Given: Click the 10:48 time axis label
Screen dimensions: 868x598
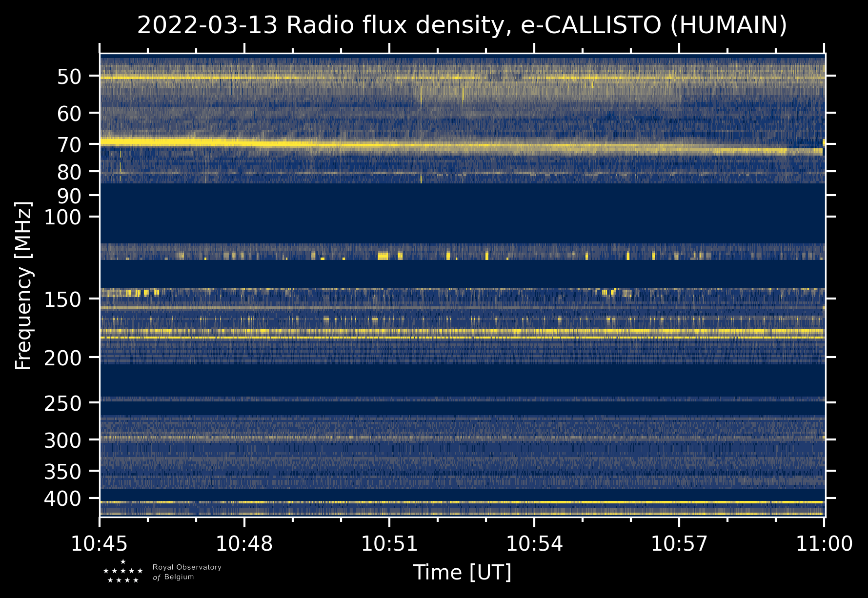Looking at the screenshot, I should tap(244, 543).
